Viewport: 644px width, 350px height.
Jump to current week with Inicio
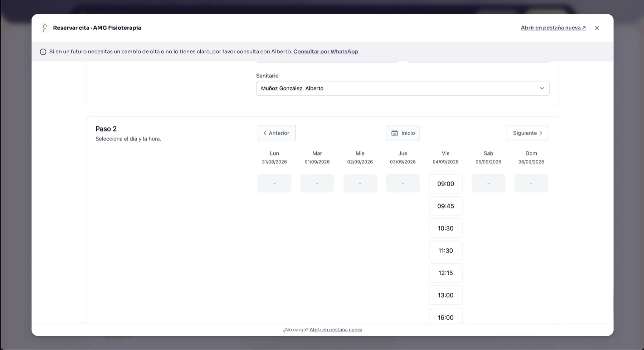point(402,133)
